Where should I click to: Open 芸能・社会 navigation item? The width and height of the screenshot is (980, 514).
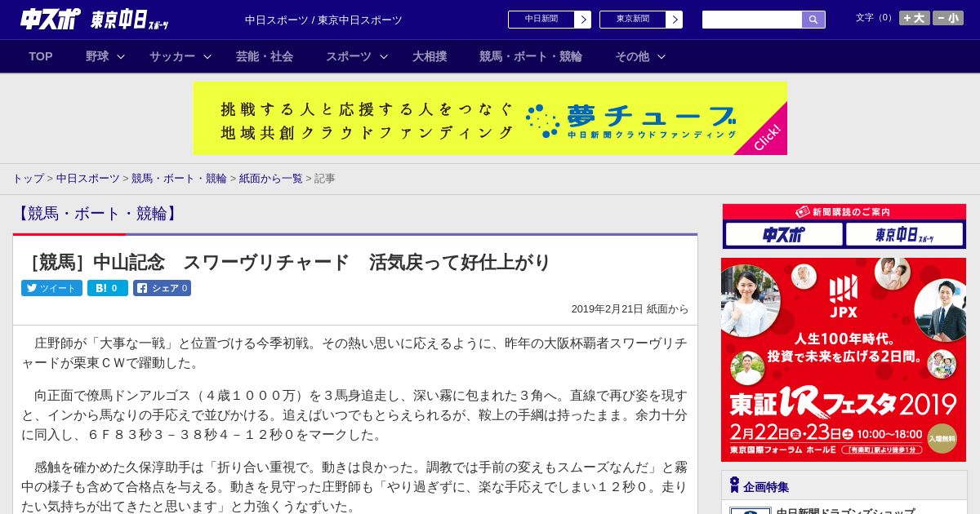click(265, 56)
